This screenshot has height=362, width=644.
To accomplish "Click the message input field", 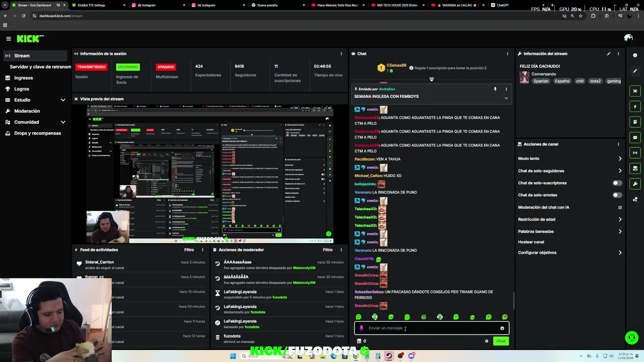I will tap(432, 328).
